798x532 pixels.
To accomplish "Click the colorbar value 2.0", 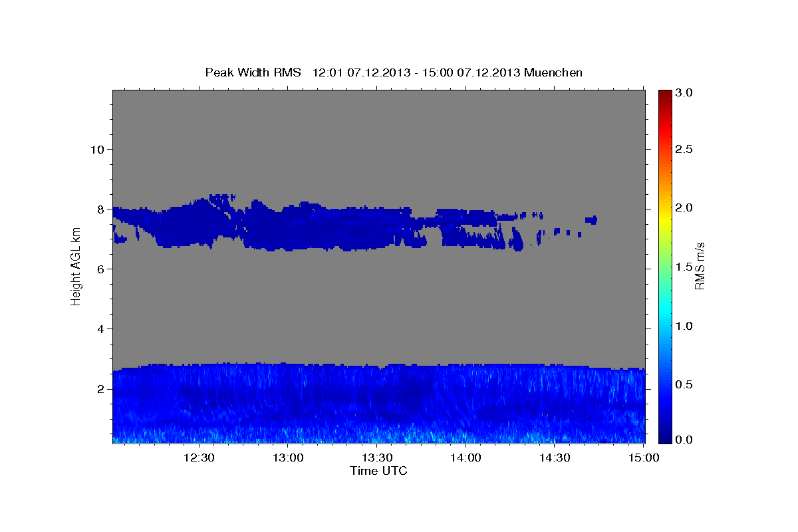I will pos(685,208).
